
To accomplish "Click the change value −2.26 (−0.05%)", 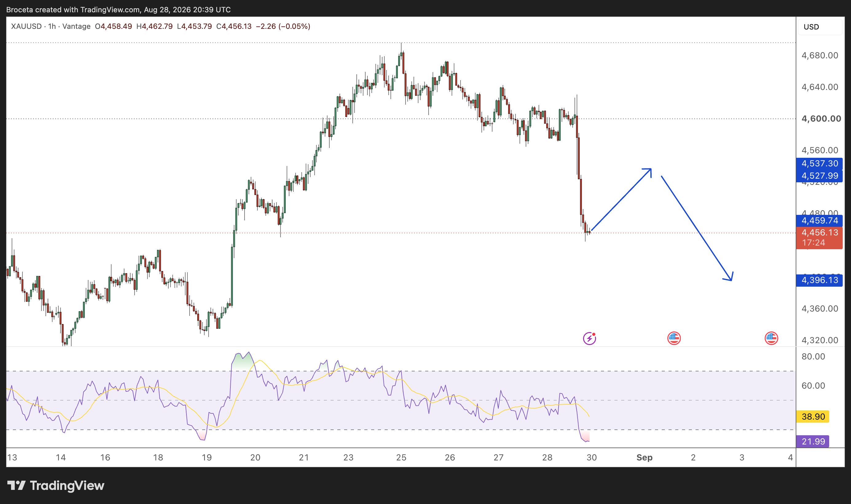I will [283, 26].
